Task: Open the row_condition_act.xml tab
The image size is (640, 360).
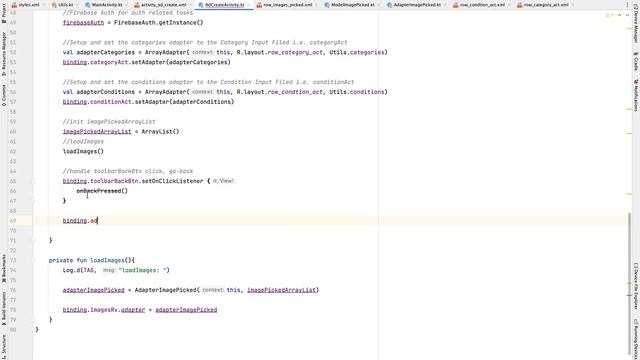Action: [482, 5]
